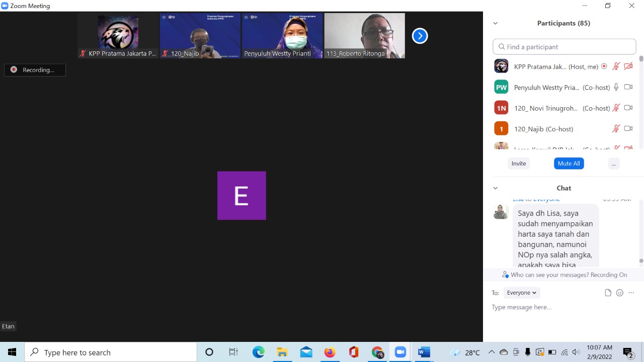The width and height of the screenshot is (644, 362).
Task: Click the 120_Najib camera icon
Action: pyautogui.click(x=628, y=129)
